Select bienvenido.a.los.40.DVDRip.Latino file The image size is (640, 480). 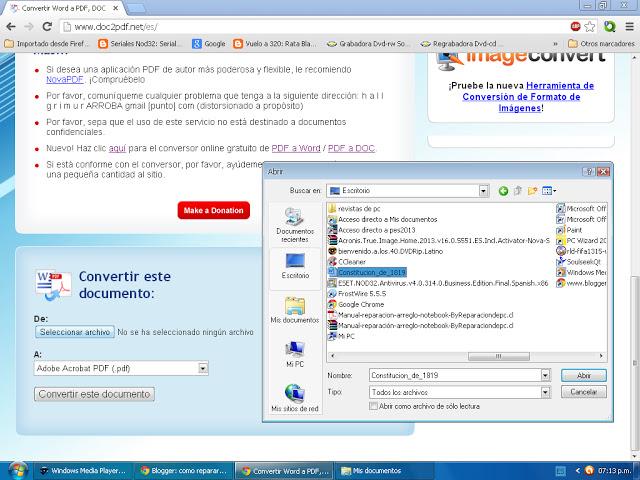(386, 251)
